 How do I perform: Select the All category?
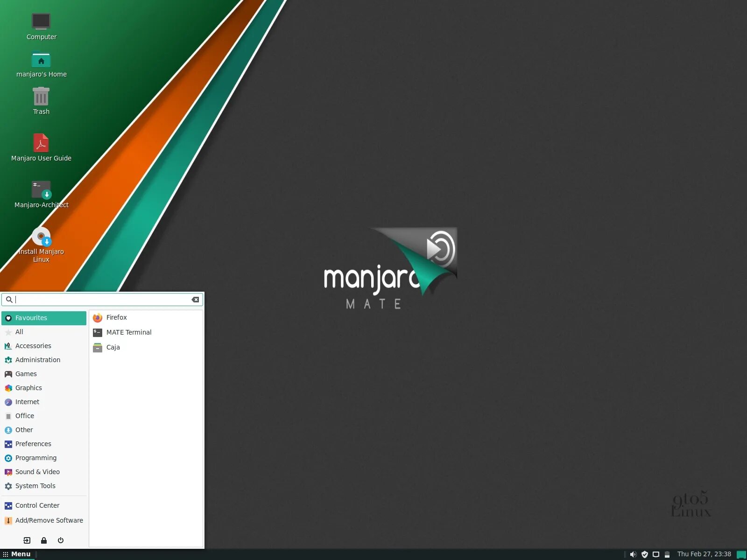point(44,332)
